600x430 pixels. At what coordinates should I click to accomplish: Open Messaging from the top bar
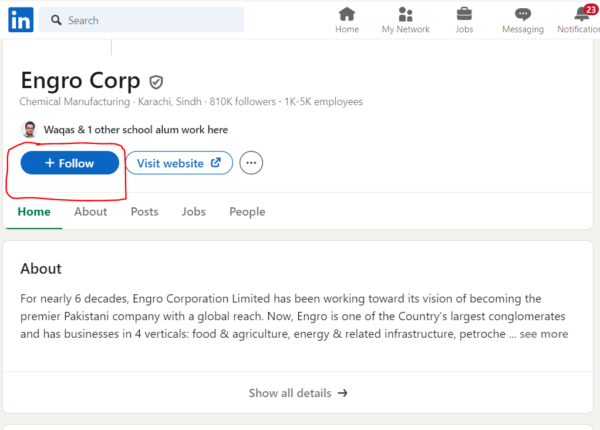tap(523, 20)
